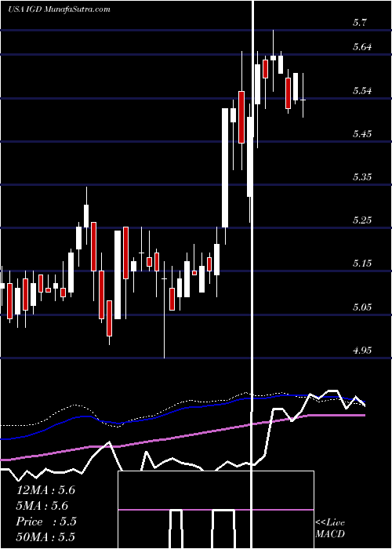Click the 5.35 price axis label

361,176
